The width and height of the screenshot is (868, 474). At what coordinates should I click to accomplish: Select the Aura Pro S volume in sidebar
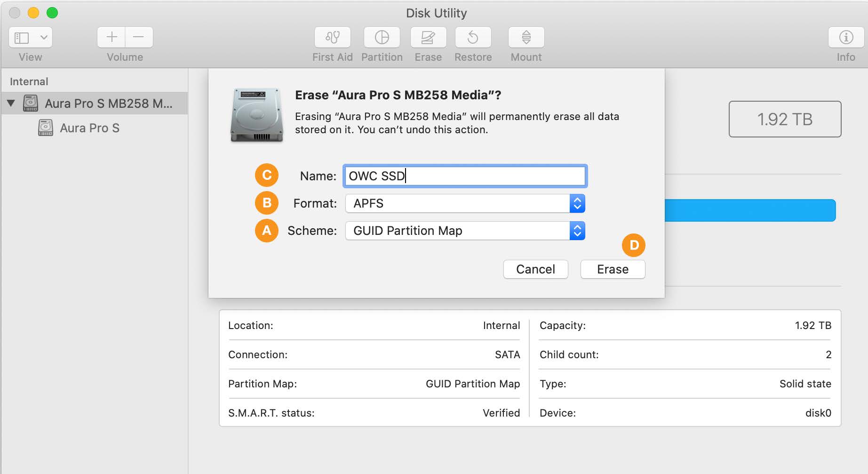click(90, 128)
